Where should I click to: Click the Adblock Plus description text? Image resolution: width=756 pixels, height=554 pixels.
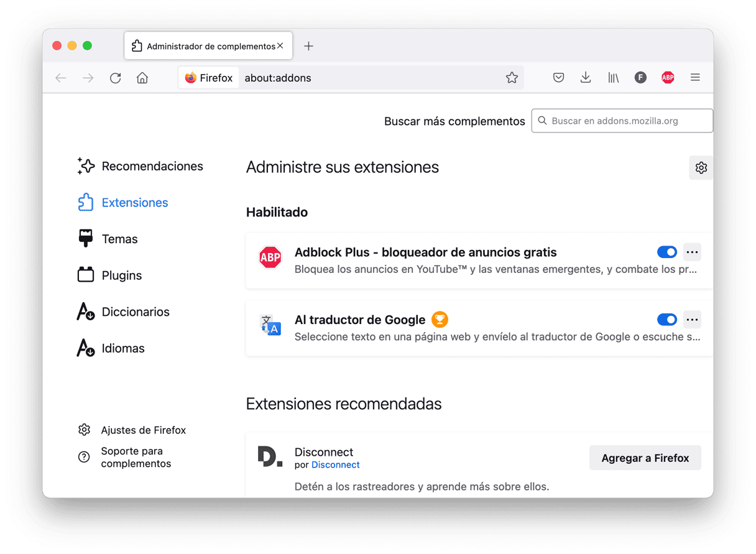tap(496, 270)
